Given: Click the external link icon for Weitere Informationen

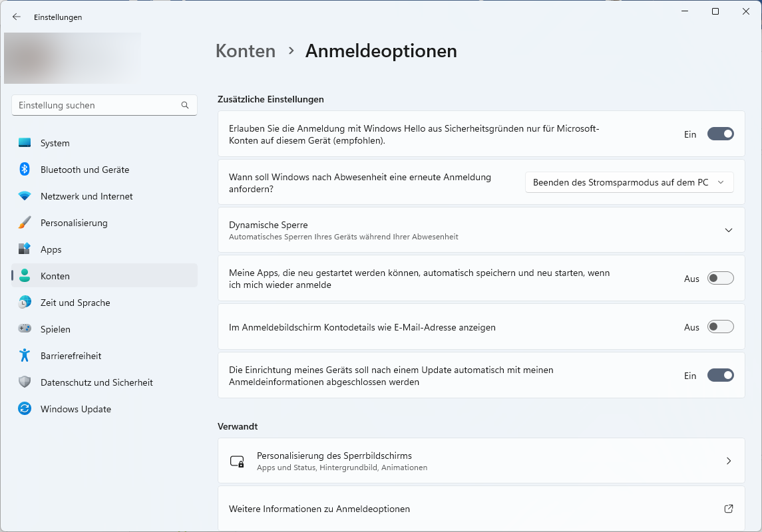Looking at the screenshot, I should click(x=729, y=509).
